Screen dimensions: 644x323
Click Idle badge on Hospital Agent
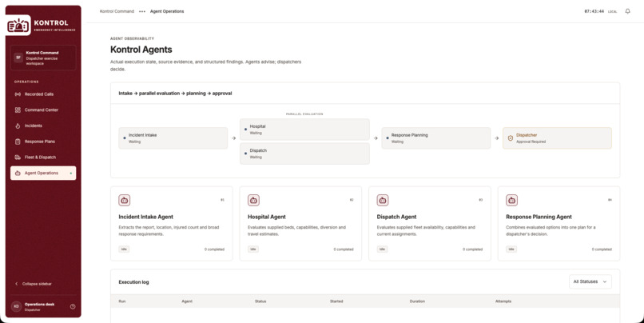tap(253, 249)
